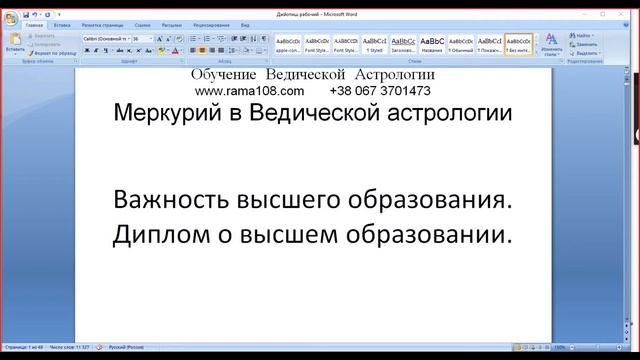Viewport: 640px width, 360px height.
Task: Increase paragraph indent
Action: point(244,39)
